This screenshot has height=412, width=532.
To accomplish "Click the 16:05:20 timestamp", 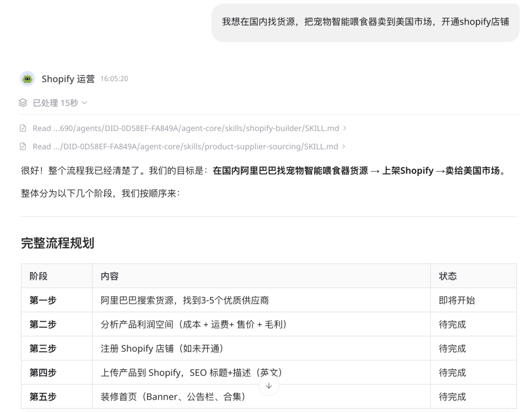I will [x=114, y=79].
